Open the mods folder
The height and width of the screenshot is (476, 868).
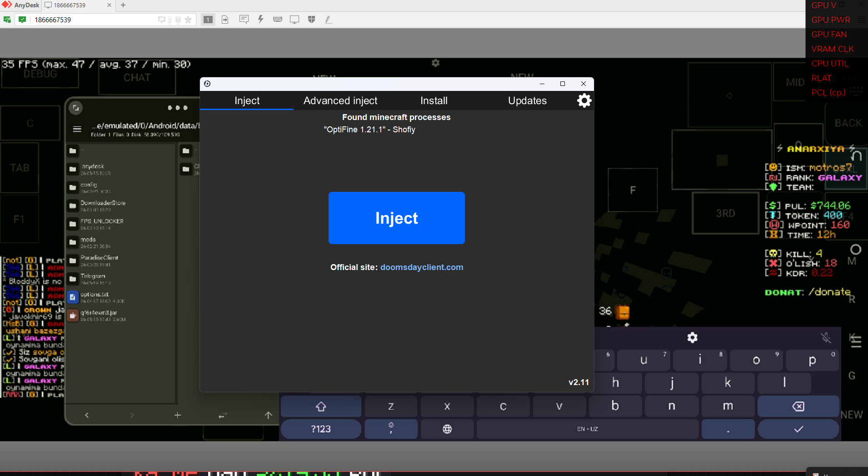click(120, 242)
